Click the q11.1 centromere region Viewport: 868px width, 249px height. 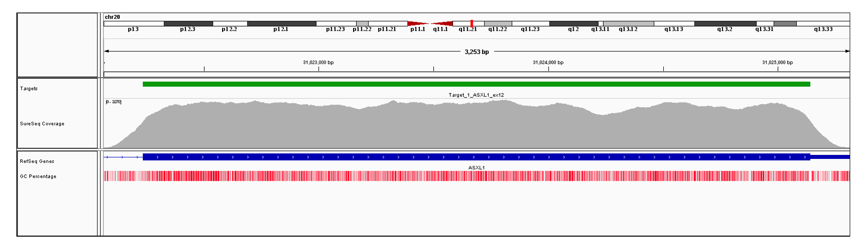(442, 24)
